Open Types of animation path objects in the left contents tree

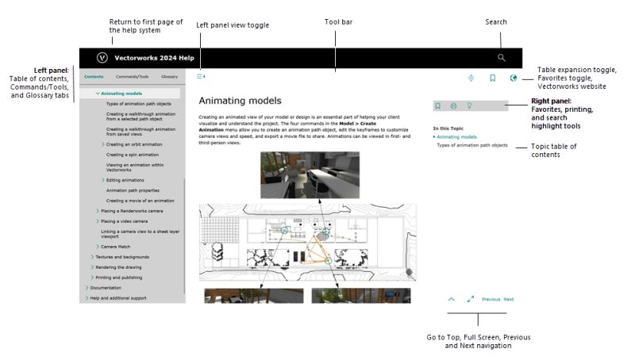pos(138,104)
